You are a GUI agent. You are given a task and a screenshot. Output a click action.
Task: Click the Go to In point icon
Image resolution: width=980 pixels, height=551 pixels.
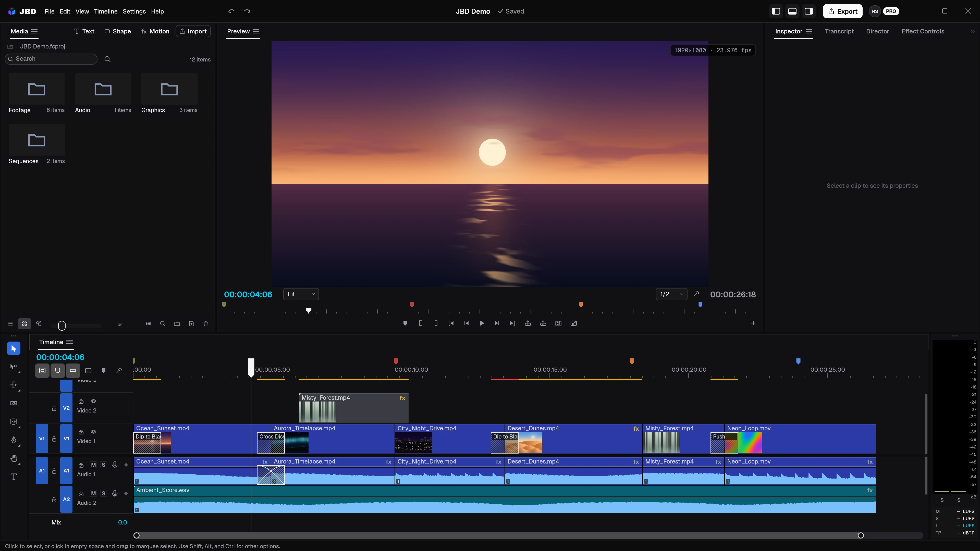[x=451, y=323]
